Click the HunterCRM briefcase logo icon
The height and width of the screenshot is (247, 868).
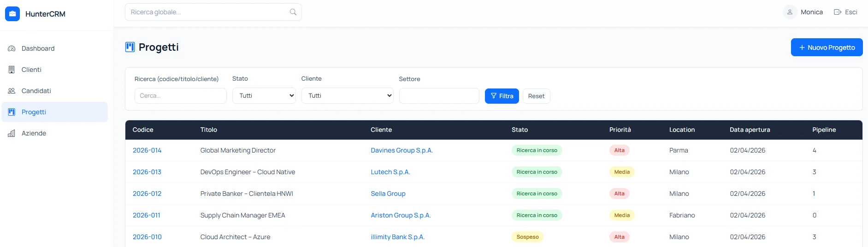click(x=12, y=14)
